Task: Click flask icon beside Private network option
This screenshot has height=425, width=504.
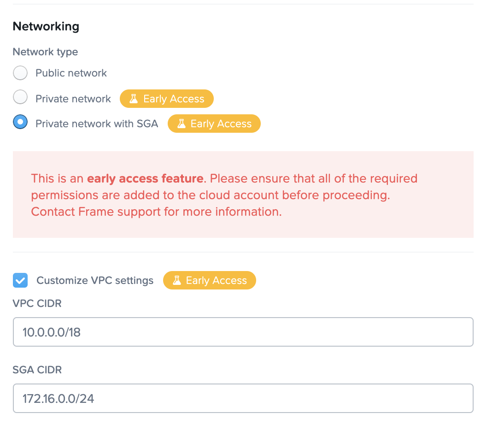Action: pos(134,99)
